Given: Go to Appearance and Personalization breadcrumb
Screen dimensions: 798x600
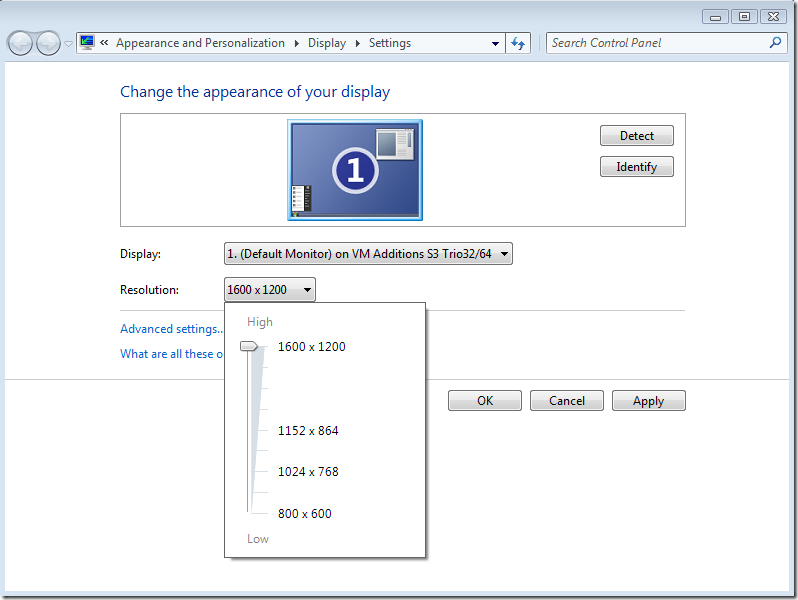Looking at the screenshot, I should (x=200, y=43).
